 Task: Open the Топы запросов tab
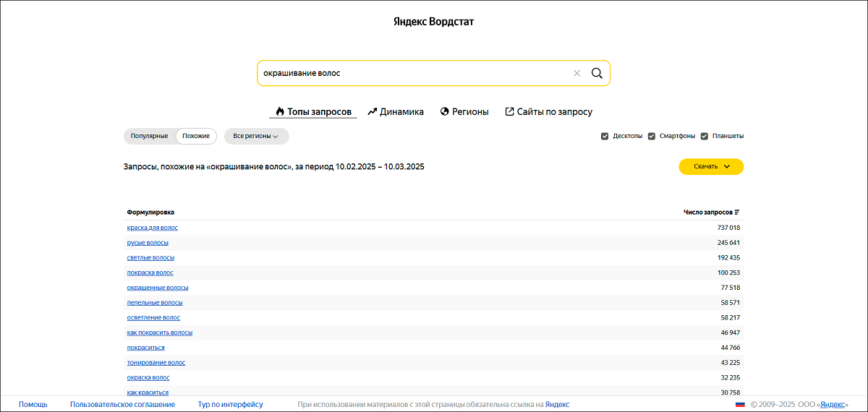click(313, 112)
